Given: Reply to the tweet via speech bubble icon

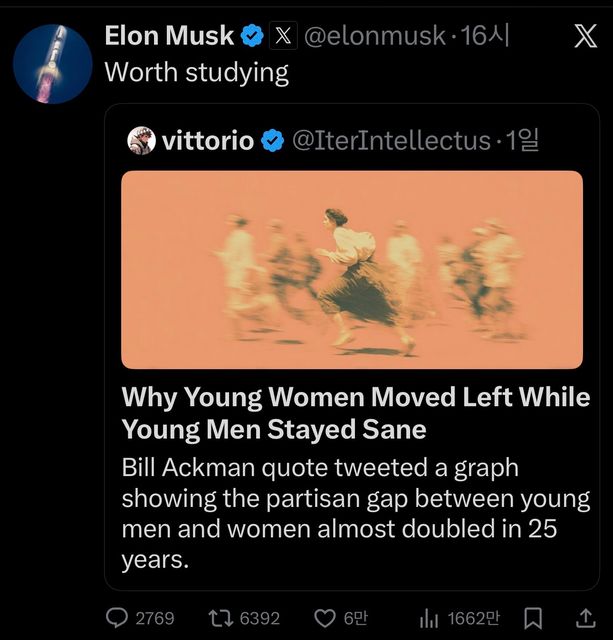Looking at the screenshot, I should click(118, 618).
